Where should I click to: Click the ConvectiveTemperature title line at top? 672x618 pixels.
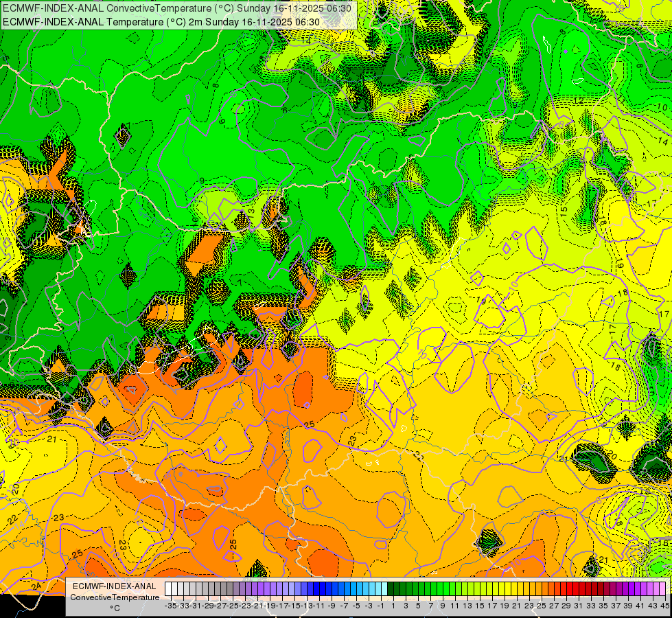pos(177,8)
